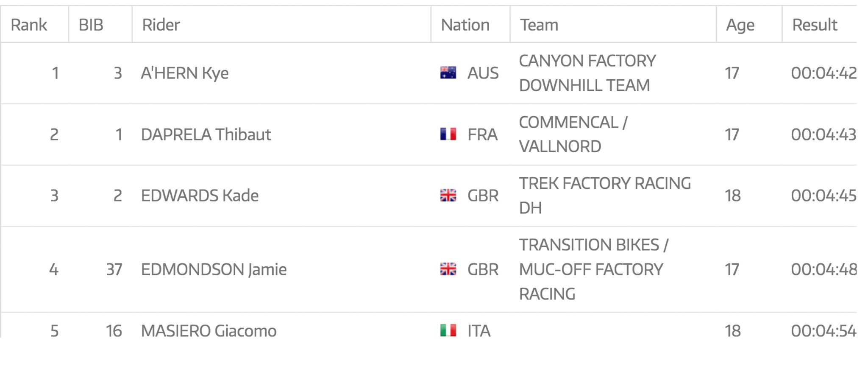Viewport: 868px width, 372px height.
Task: Click the Italian flag icon
Action: point(448,330)
